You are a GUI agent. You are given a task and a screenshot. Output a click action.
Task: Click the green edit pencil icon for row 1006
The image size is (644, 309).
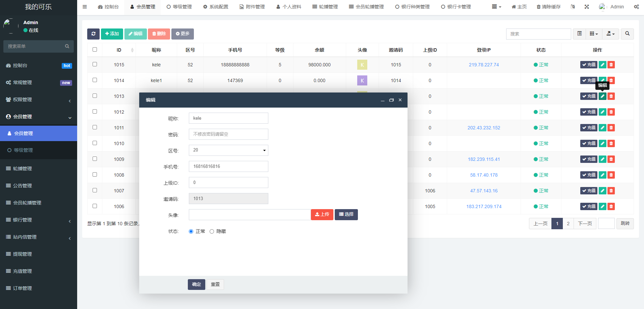click(602, 206)
